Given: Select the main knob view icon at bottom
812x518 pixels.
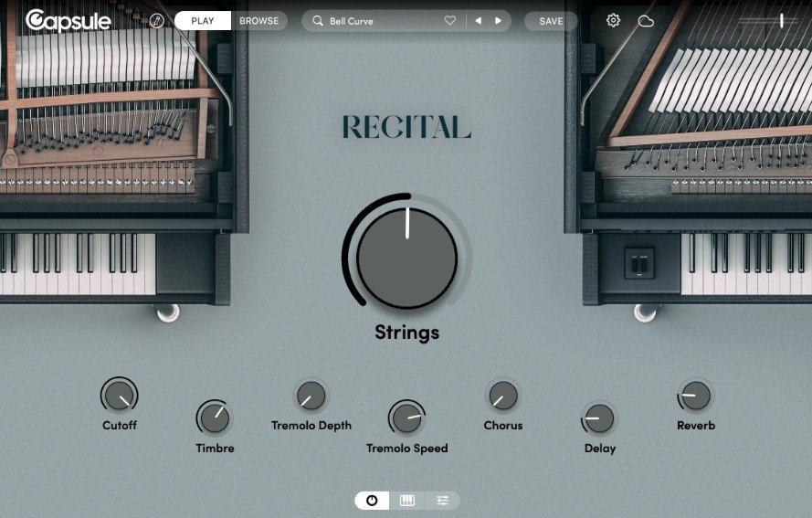Looking at the screenshot, I should click(372, 501).
